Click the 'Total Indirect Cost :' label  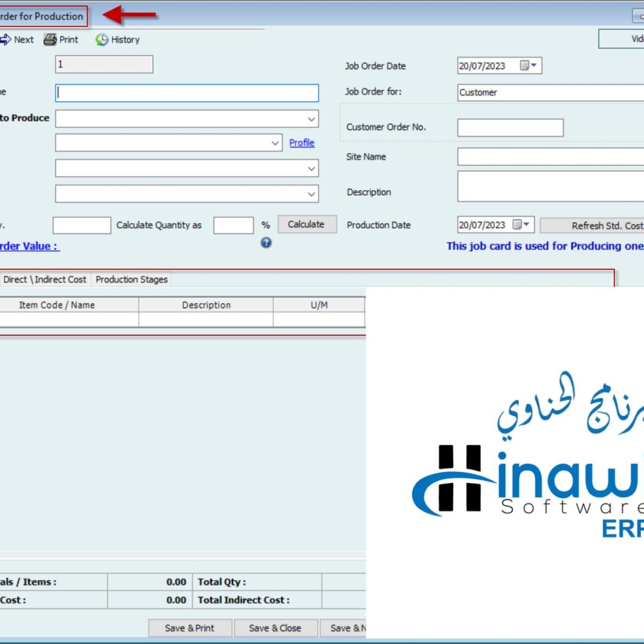click(243, 600)
